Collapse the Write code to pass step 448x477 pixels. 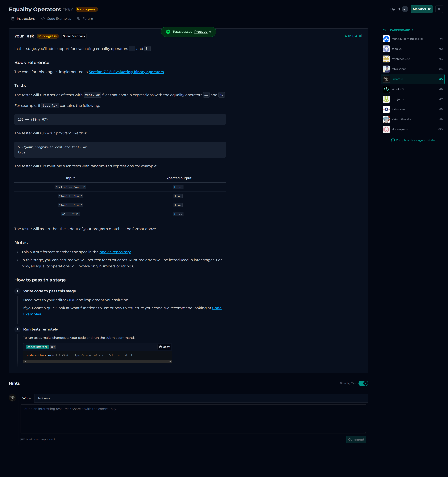(x=49, y=291)
